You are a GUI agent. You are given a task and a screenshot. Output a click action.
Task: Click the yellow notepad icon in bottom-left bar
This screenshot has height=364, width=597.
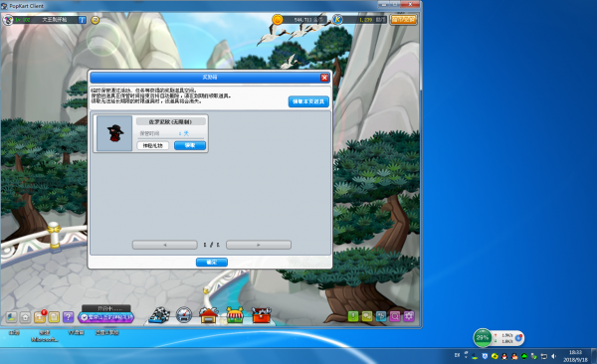[x=54, y=317]
